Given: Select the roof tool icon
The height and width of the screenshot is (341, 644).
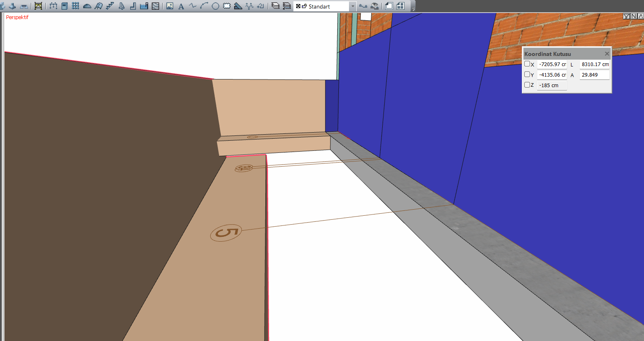Looking at the screenshot, I should 99,6.
